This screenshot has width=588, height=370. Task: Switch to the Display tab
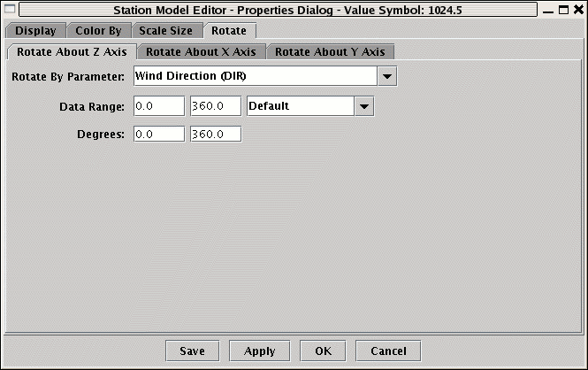35,31
